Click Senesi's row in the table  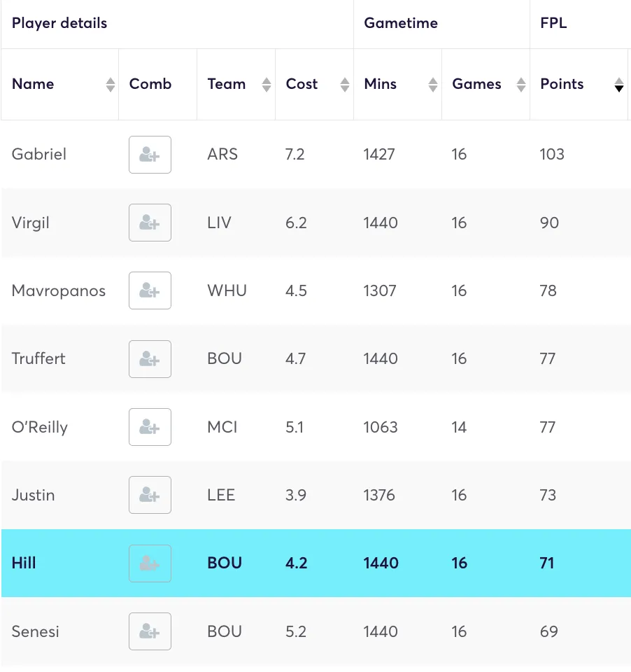click(x=315, y=631)
